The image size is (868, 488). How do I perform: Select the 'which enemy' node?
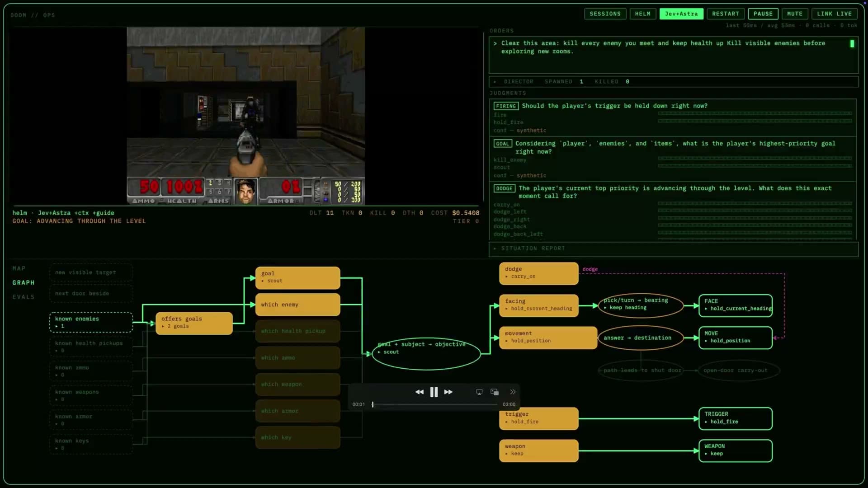tap(297, 305)
